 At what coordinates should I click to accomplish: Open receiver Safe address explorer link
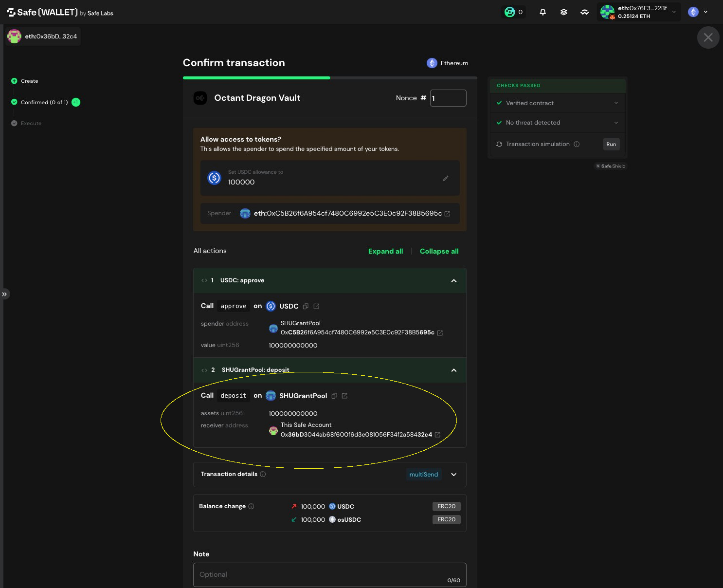click(x=437, y=435)
